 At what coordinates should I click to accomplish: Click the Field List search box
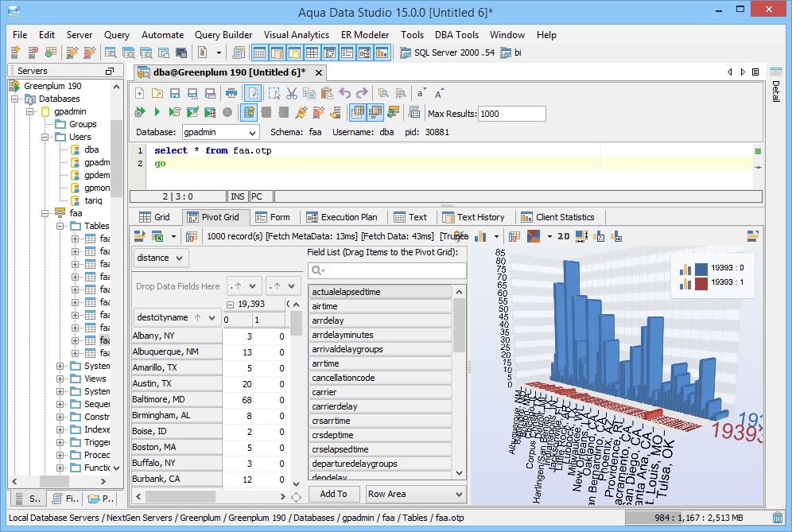click(387, 271)
